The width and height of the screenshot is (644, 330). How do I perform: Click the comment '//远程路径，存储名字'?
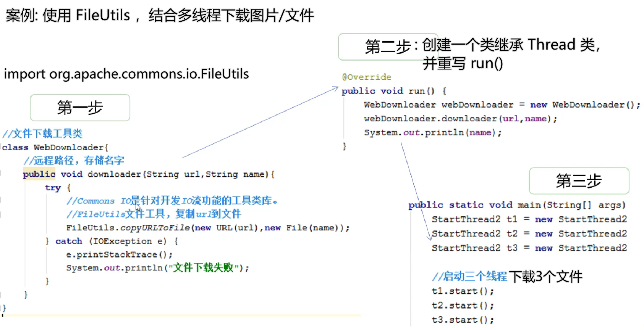pyautogui.click(x=74, y=161)
